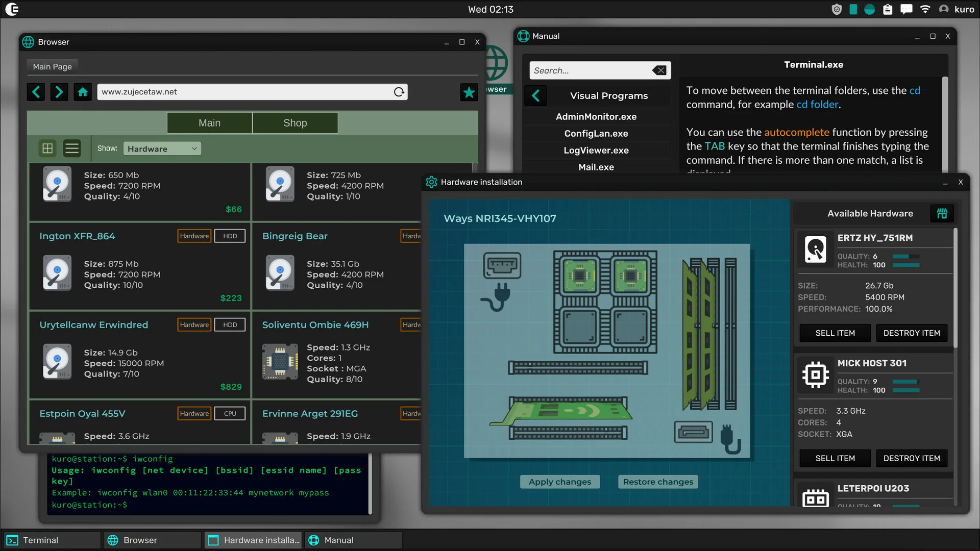Click the browser home icon
Screen dimensions: 980x551
82,92
